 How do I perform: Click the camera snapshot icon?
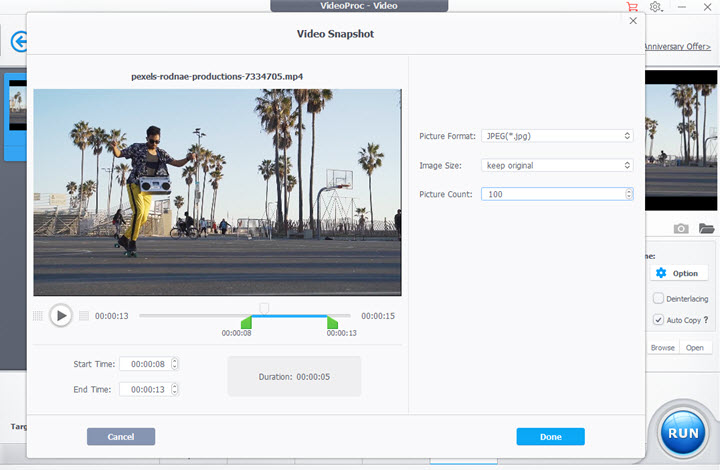tap(681, 229)
